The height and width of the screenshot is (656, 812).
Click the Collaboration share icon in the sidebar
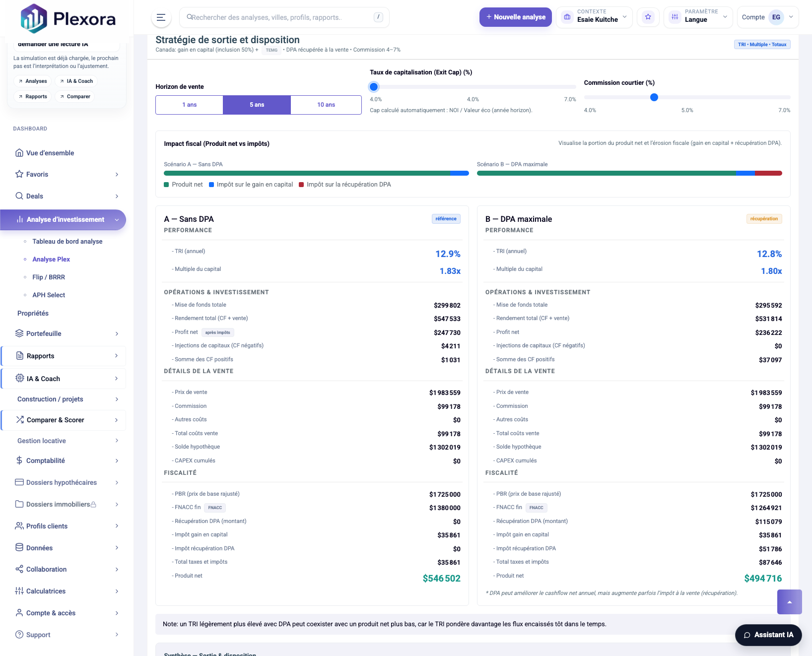[x=19, y=569]
